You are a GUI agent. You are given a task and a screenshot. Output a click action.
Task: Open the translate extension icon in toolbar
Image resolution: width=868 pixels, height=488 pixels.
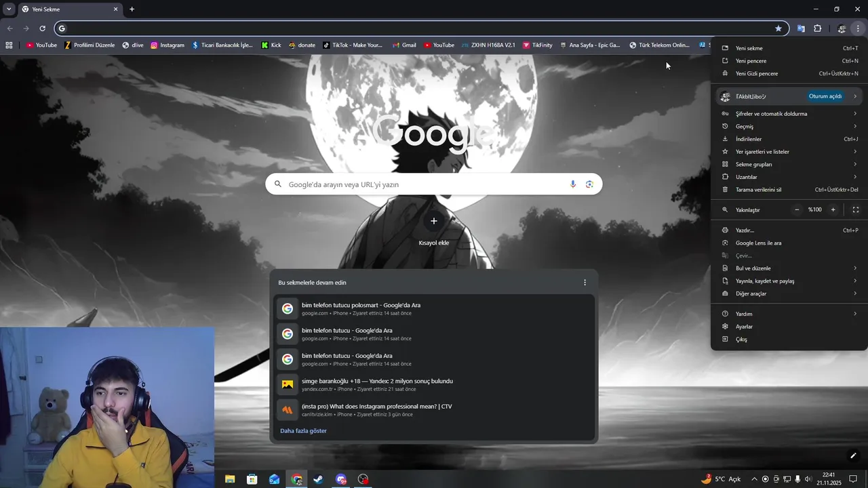point(801,28)
